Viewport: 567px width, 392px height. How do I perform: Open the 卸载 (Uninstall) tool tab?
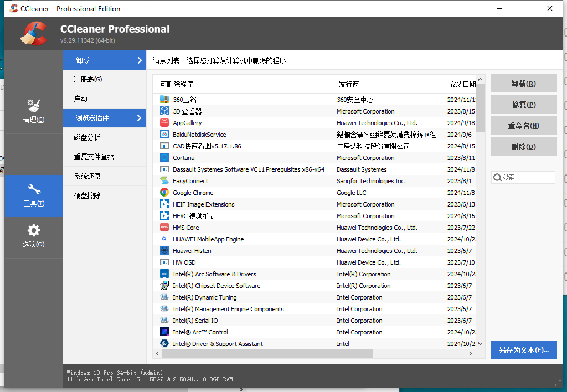point(105,60)
